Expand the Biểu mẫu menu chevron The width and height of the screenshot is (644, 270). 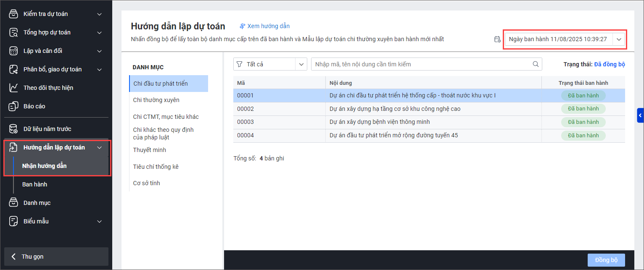(x=99, y=221)
